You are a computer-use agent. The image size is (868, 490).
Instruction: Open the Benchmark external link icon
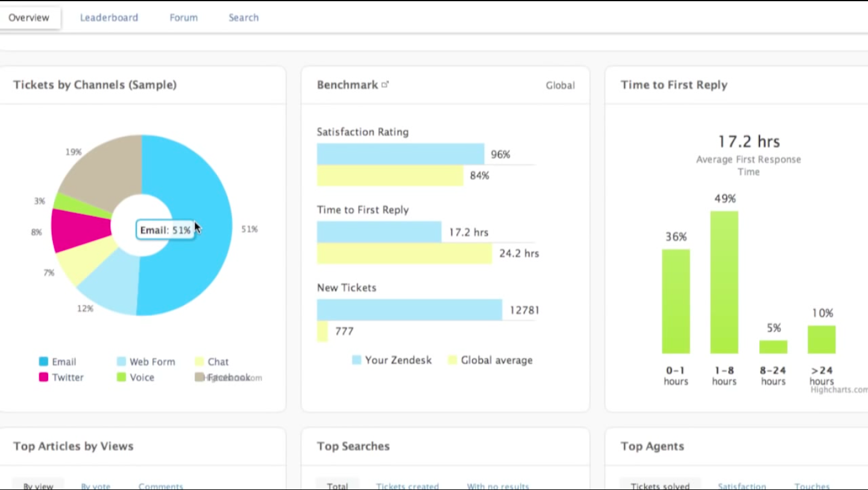coord(386,84)
